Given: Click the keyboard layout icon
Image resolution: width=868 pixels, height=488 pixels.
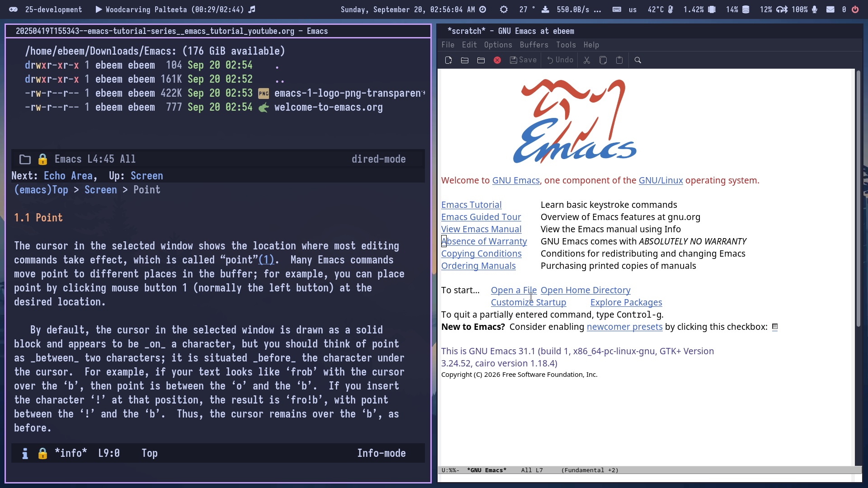Looking at the screenshot, I should [617, 9].
